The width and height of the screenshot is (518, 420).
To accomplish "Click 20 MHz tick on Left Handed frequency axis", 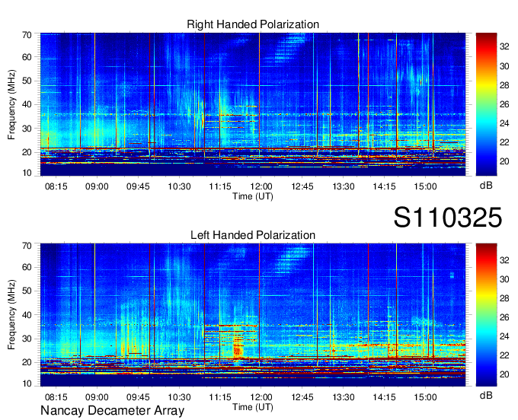I will 27,362.
